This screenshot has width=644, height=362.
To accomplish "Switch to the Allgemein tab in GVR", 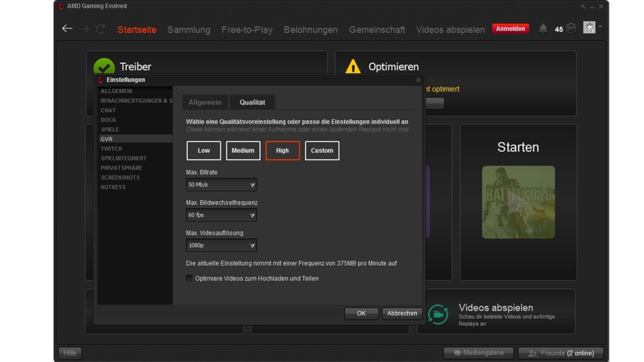I will tap(205, 102).
